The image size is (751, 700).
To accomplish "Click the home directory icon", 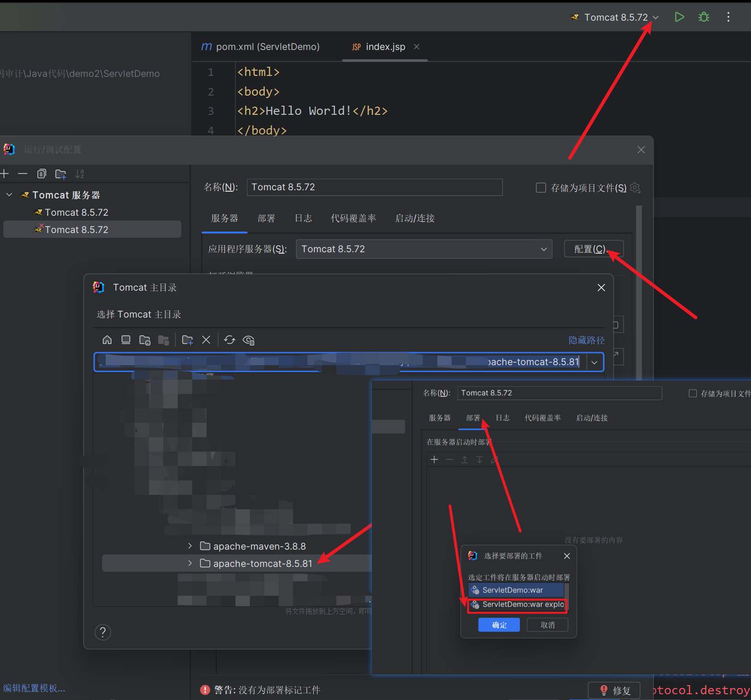I will [107, 340].
